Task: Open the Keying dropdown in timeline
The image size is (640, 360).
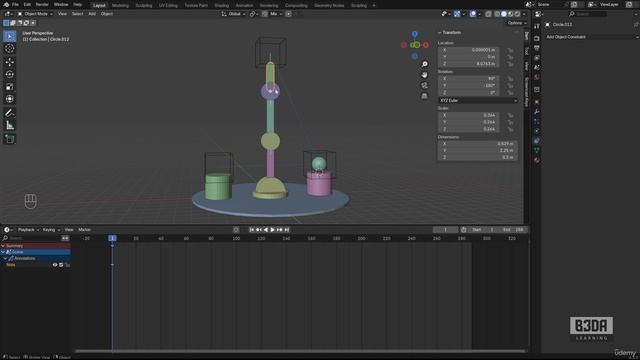Action: point(51,230)
